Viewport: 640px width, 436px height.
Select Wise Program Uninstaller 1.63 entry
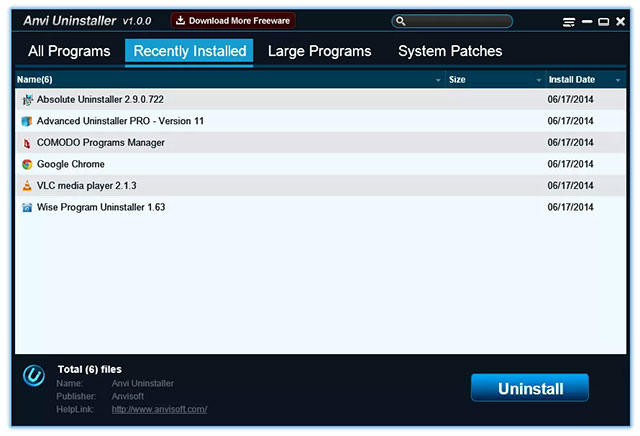(320, 207)
